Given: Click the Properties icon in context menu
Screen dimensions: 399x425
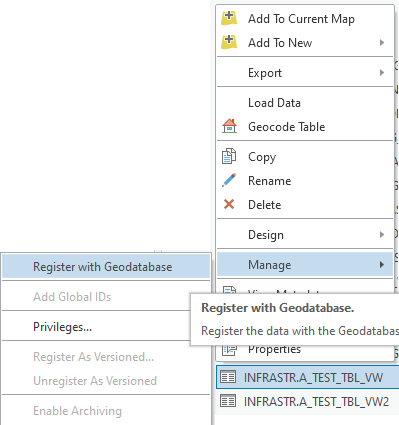Looking at the screenshot, I should [x=229, y=350].
